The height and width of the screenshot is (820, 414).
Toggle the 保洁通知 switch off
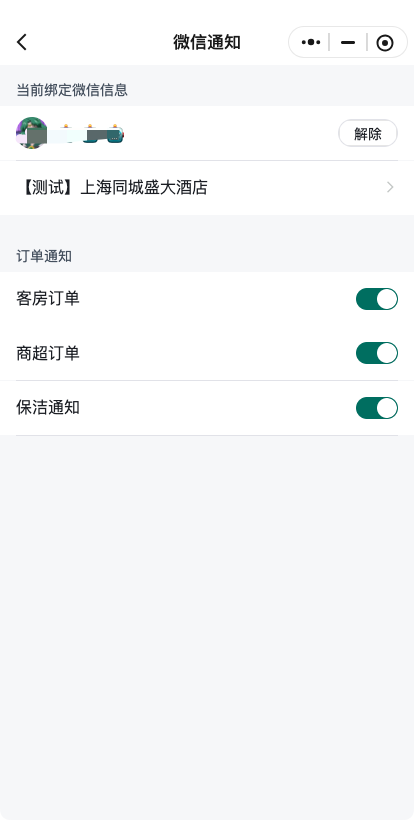coord(377,408)
